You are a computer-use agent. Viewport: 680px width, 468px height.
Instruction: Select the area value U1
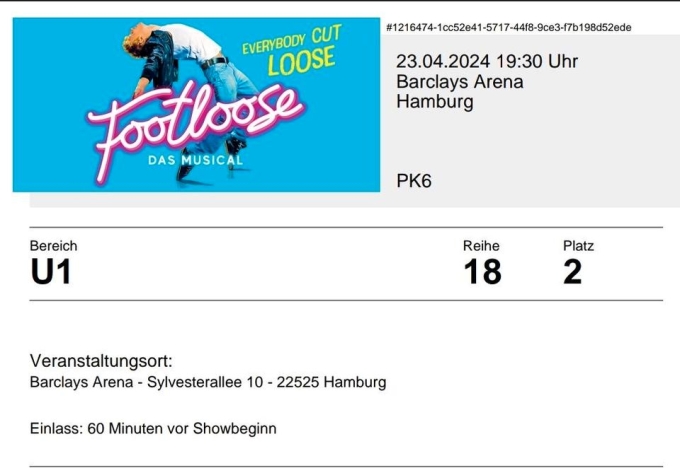51,272
